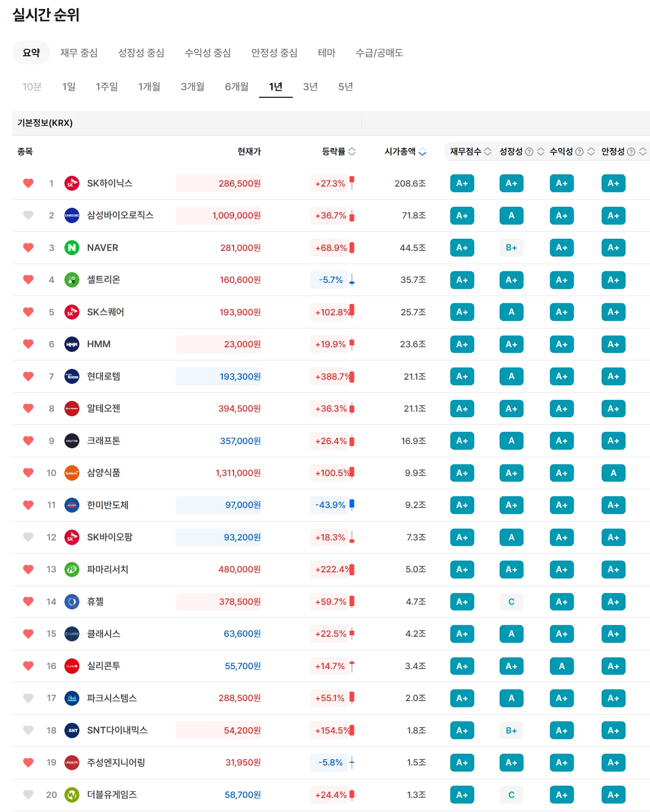Screen dimensions: 650x812
Task: Switch to the 재무 중심 tab
Action: point(79,53)
